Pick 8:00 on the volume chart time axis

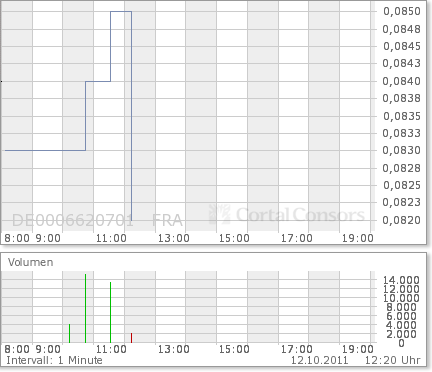tap(17, 349)
